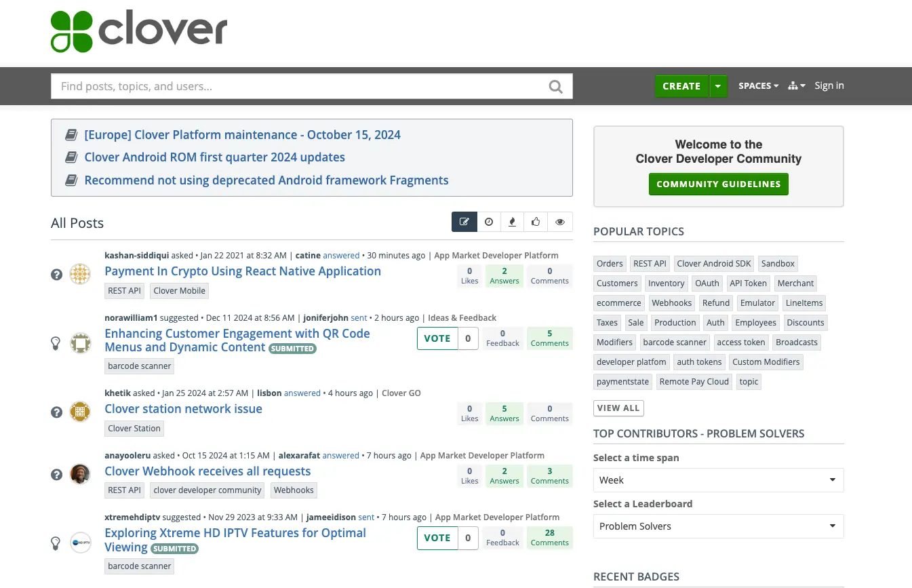
Task: Click Sign in
Action: [x=829, y=85]
